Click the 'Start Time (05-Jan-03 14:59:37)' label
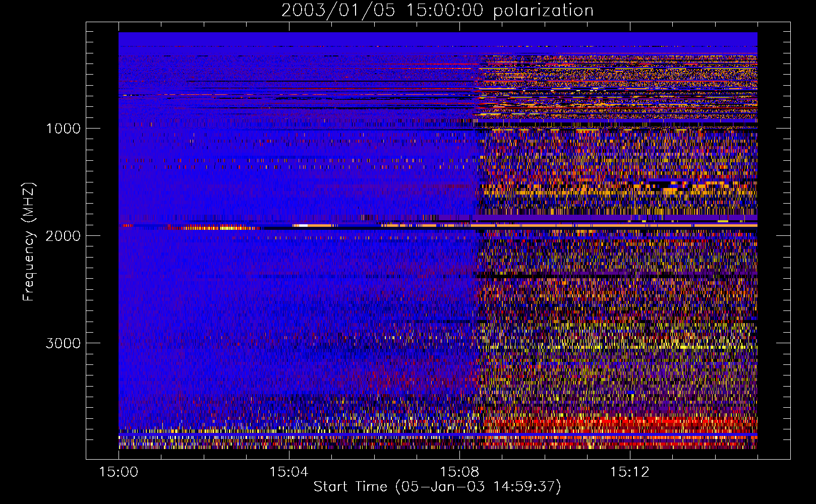 pyautogui.click(x=437, y=487)
